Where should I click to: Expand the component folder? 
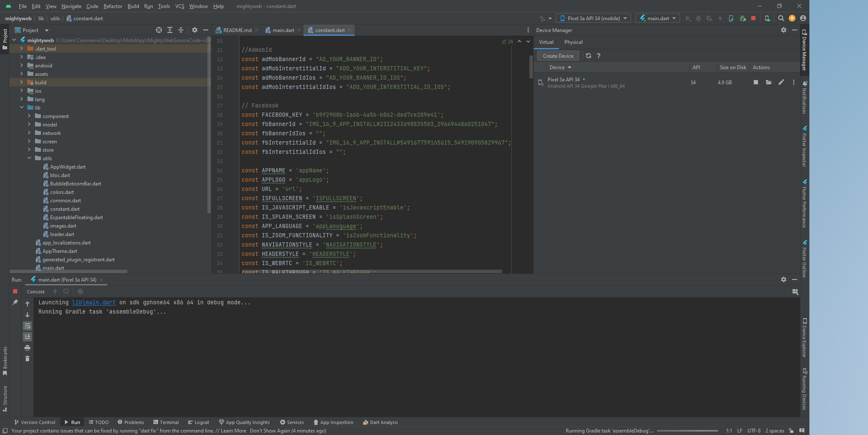pos(29,116)
